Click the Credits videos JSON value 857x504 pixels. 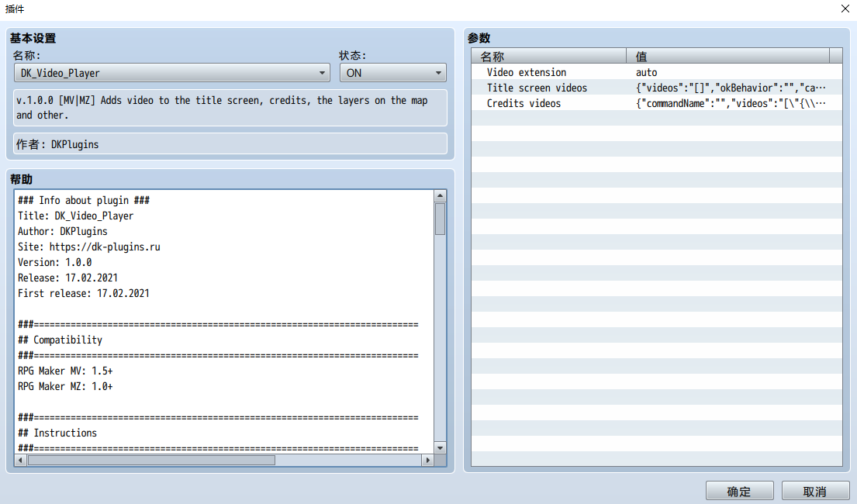731,103
